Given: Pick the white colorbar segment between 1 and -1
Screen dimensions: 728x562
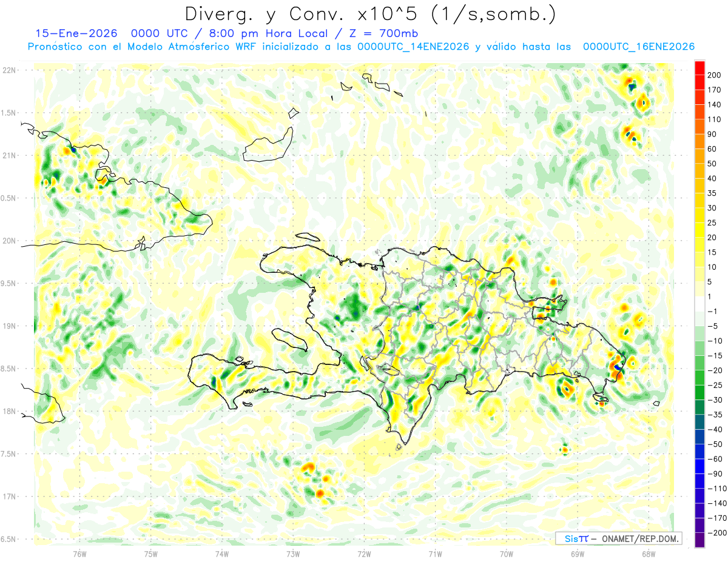Looking at the screenshot, I should point(699,304).
